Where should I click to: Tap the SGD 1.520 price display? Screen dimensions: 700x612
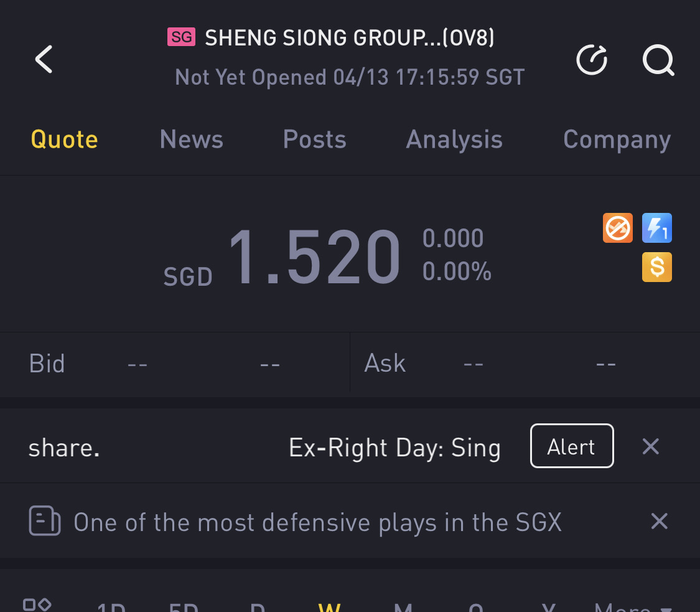(x=315, y=258)
